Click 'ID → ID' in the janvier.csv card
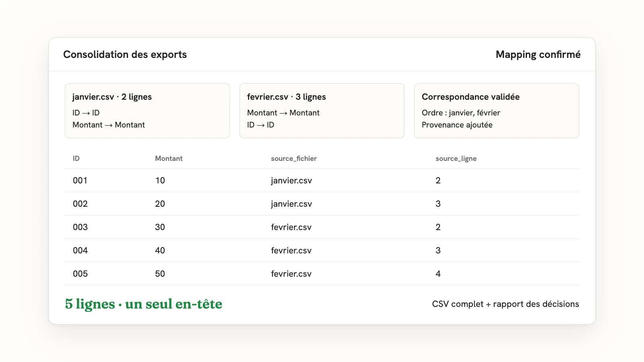The height and width of the screenshot is (362, 644). pyautogui.click(x=86, y=113)
